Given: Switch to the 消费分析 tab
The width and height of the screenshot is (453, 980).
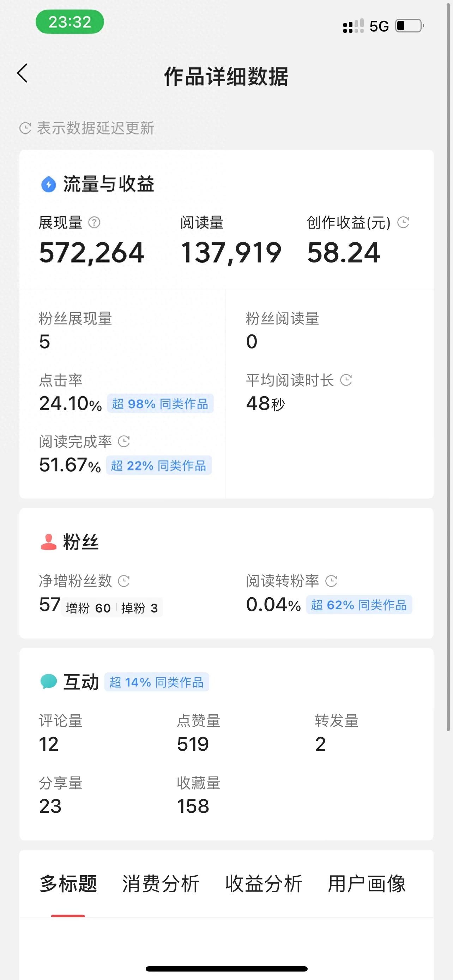Looking at the screenshot, I should coord(161,884).
